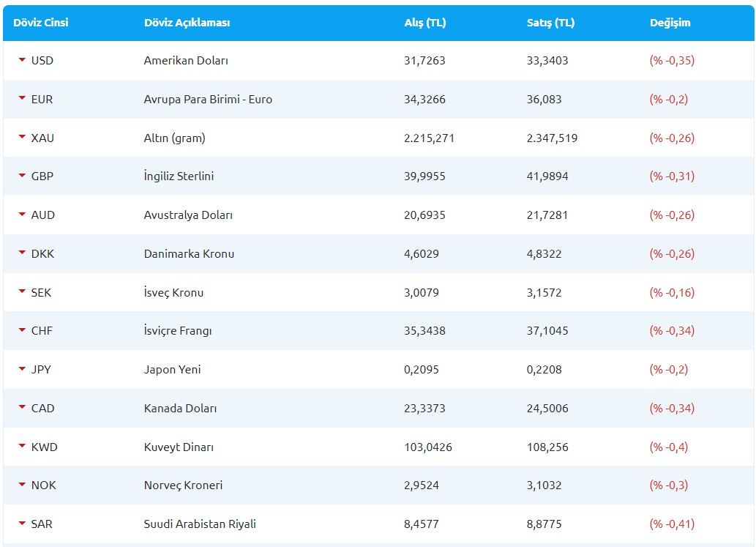Open the Amerikan Doları row label
The width and height of the screenshot is (756, 547).
click(186, 61)
